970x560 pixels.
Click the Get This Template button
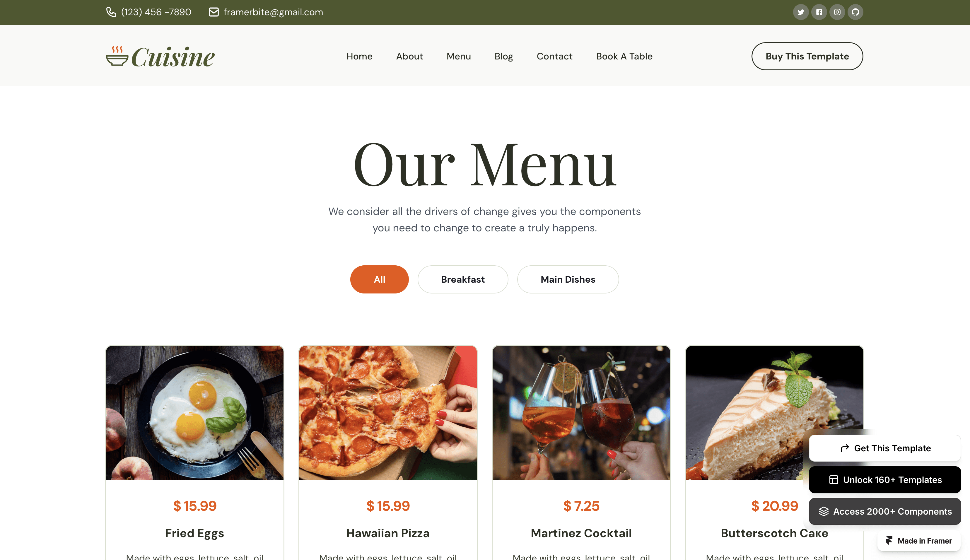884,448
